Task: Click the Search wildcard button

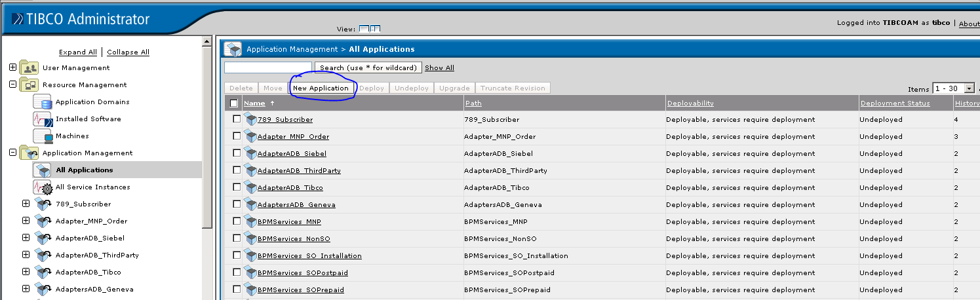Action: pyautogui.click(x=368, y=67)
